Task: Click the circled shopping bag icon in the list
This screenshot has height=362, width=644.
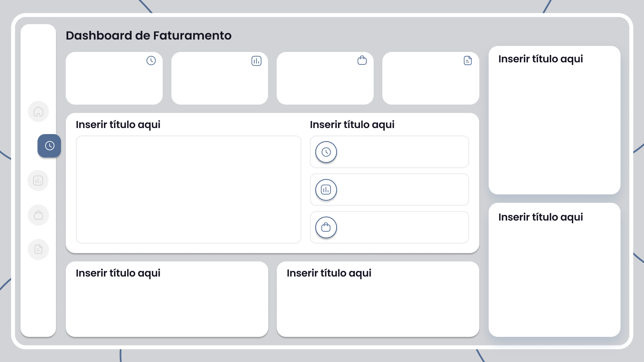Action: (326, 228)
